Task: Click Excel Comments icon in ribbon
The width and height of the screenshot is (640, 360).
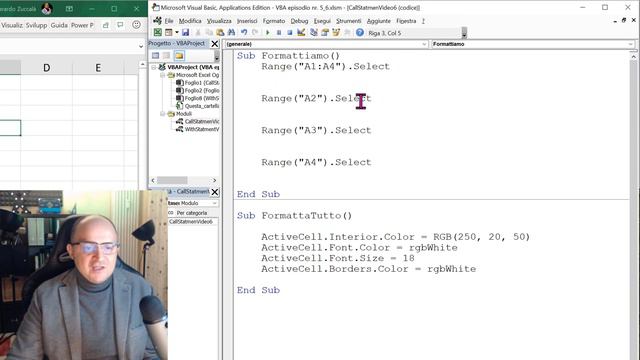Action: (x=120, y=25)
